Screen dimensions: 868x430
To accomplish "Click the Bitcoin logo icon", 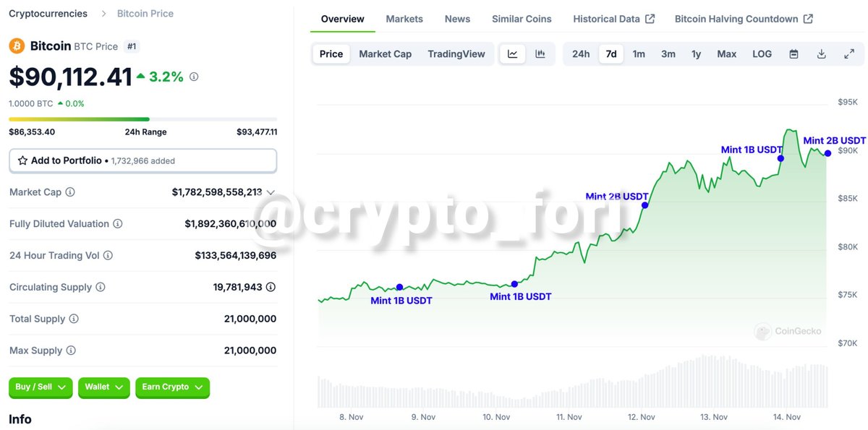I will (x=17, y=46).
